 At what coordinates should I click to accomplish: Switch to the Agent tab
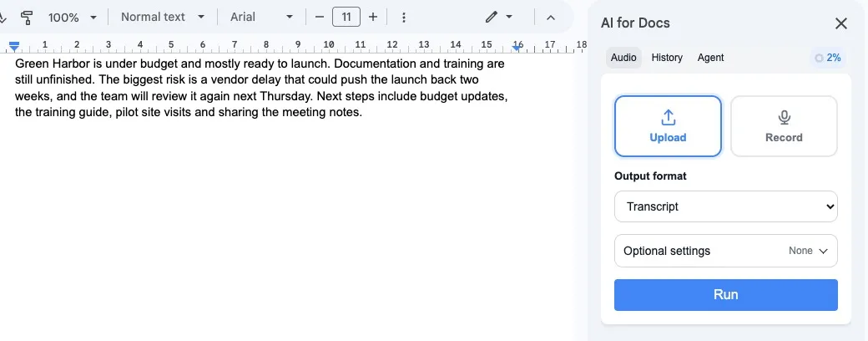tap(711, 58)
